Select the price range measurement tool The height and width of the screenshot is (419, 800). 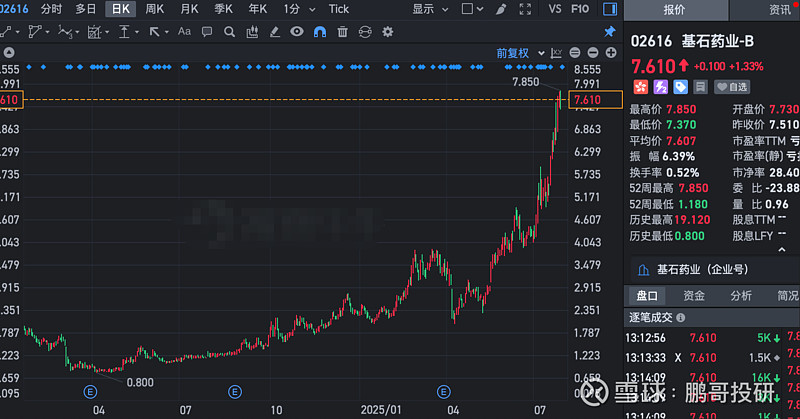124,32
